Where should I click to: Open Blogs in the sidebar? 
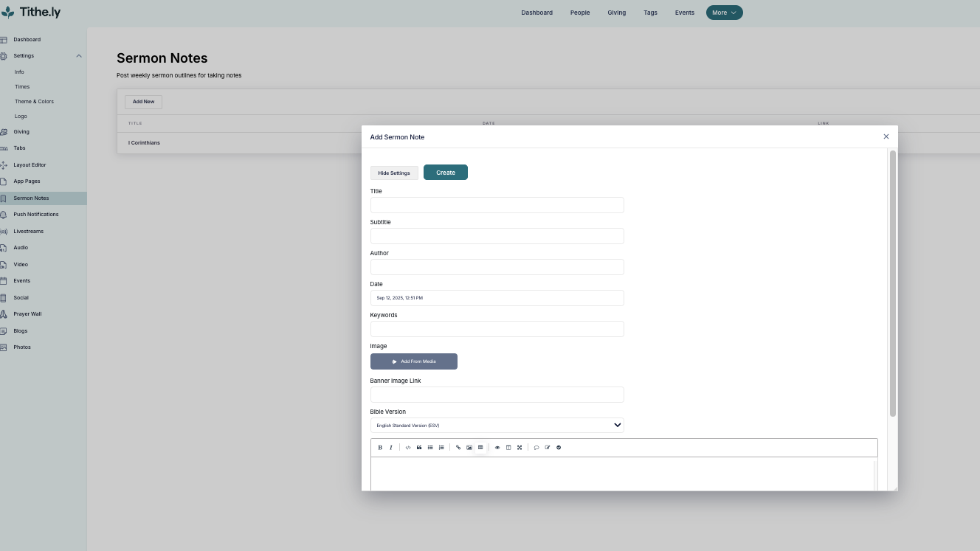pos(20,330)
